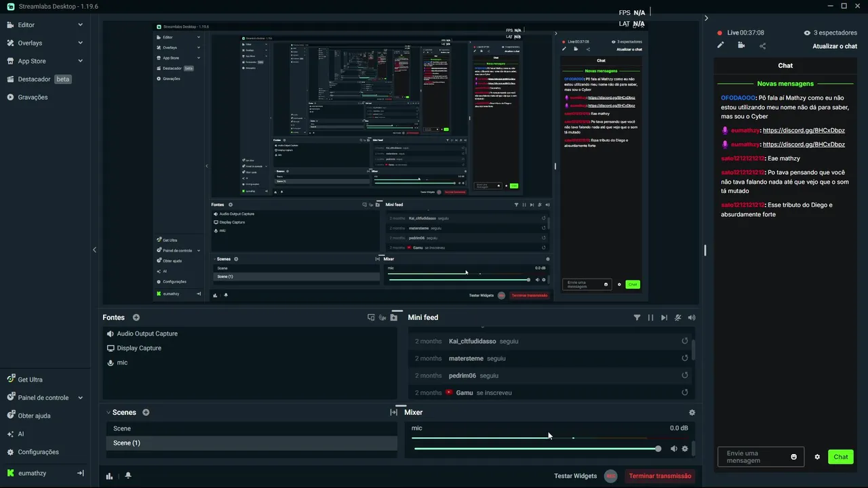
Task: Collapse the left side of the preview arrow
Action: click(x=94, y=249)
